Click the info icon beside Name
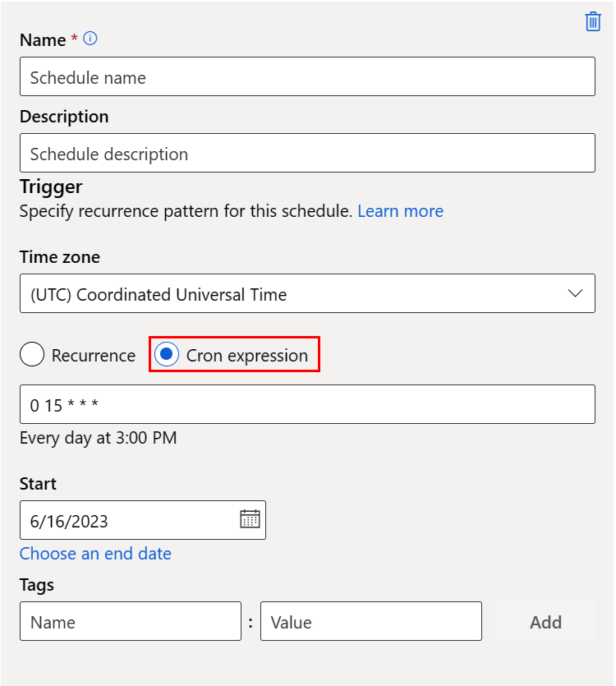Image resolution: width=616 pixels, height=686 pixels. pyautogui.click(x=90, y=39)
